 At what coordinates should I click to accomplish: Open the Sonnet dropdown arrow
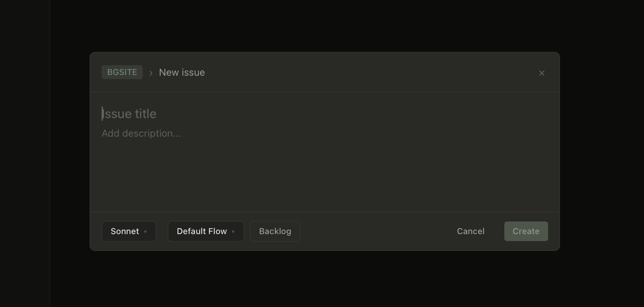(x=146, y=231)
